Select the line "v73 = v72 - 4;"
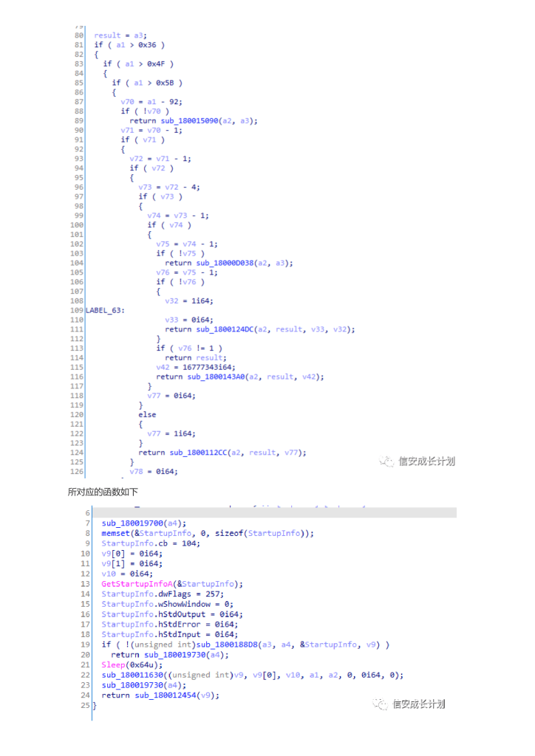The width and height of the screenshot is (535, 756). (168, 187)
